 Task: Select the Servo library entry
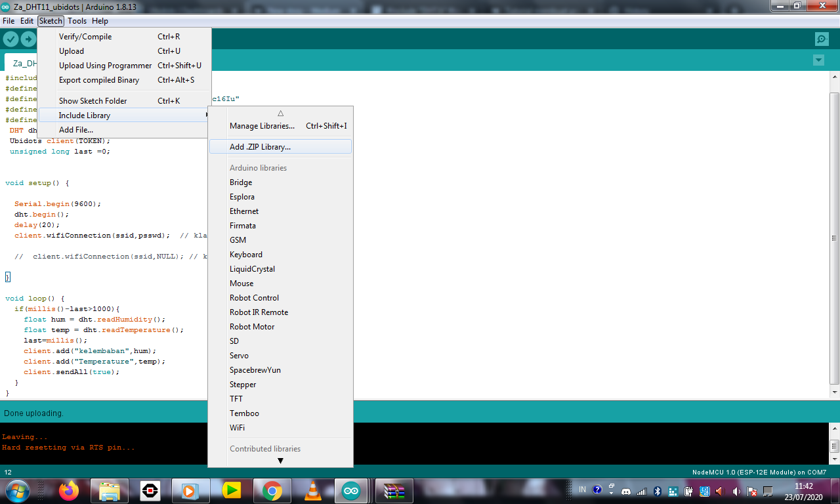(240, 355)
